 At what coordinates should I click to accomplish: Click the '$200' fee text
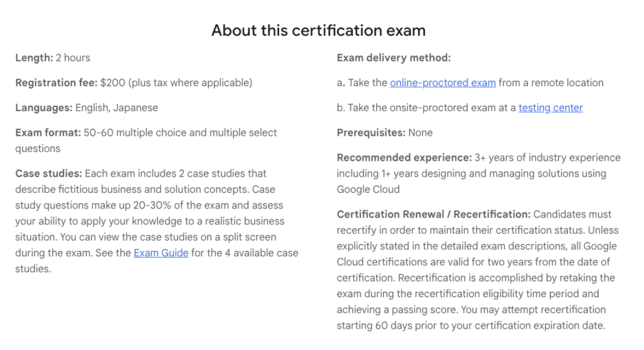point(113,83)
